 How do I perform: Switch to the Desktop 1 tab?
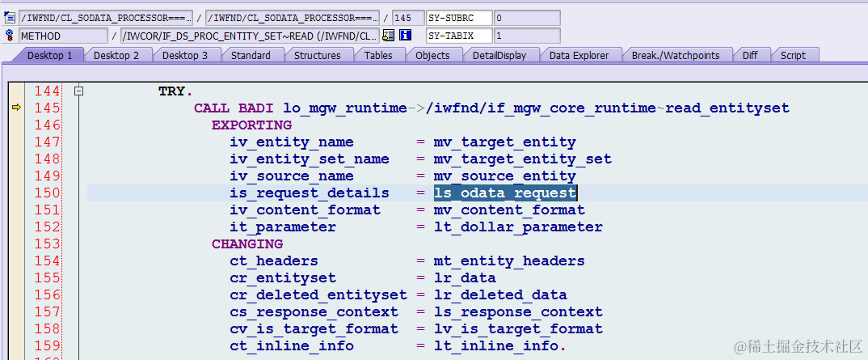50,55
